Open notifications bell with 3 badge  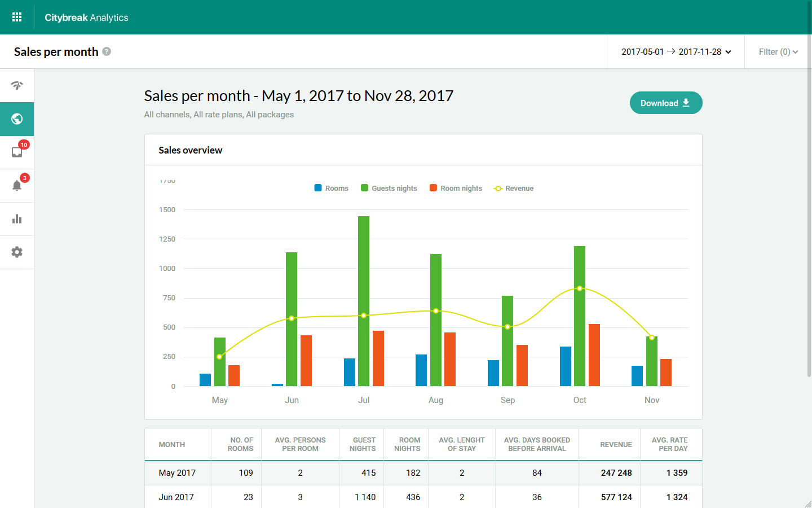pos(17,185)
